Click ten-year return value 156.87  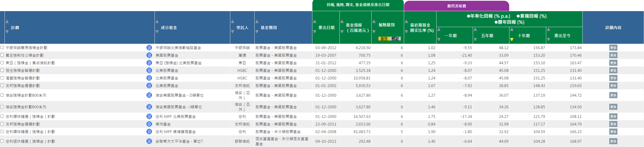(x=539, y=48)
